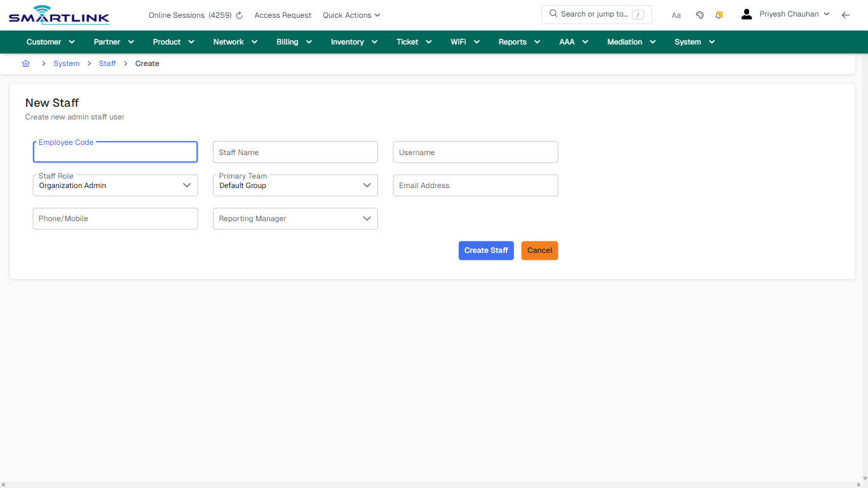The width and height of the screenshot is (868, 488).
Task: Refresh the Online Sessions counter
Action: 238,15
